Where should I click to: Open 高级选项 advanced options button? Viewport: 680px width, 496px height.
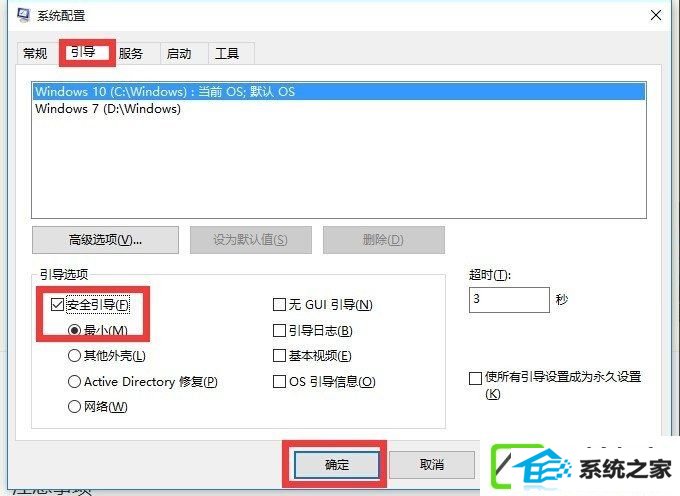pos(105,240)
